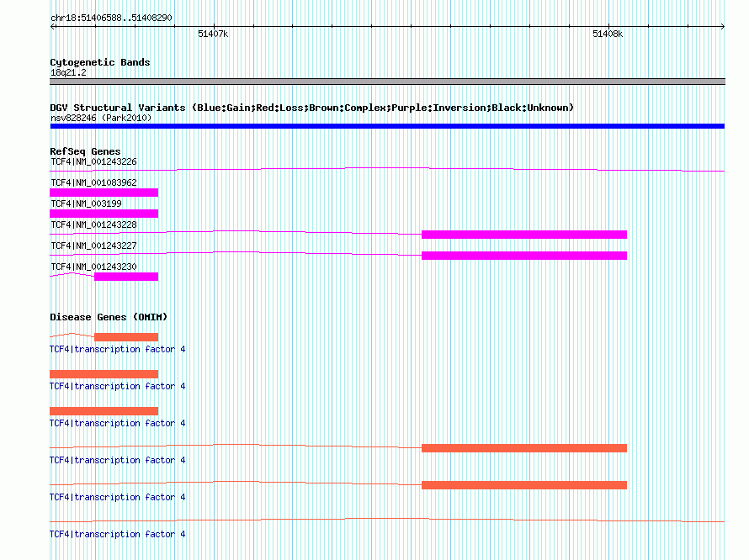Open the nsv828246 (Park2010) variant label
Viewport: 749px width, 560px height.
tap(101, 118)
